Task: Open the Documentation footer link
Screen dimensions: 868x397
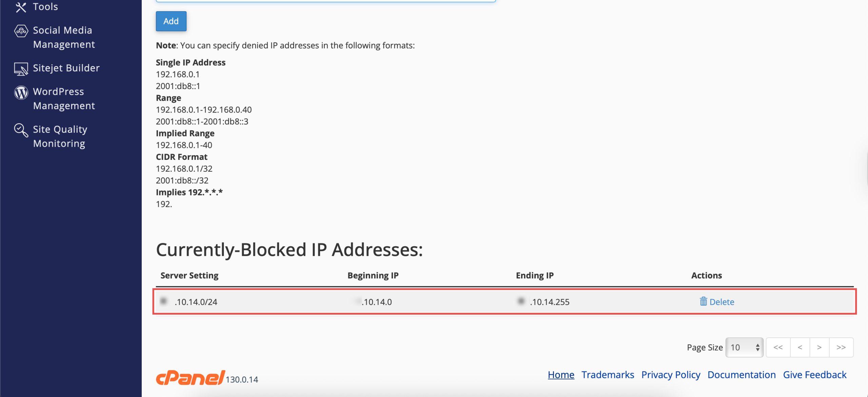Action: click(x=742, y=375)
